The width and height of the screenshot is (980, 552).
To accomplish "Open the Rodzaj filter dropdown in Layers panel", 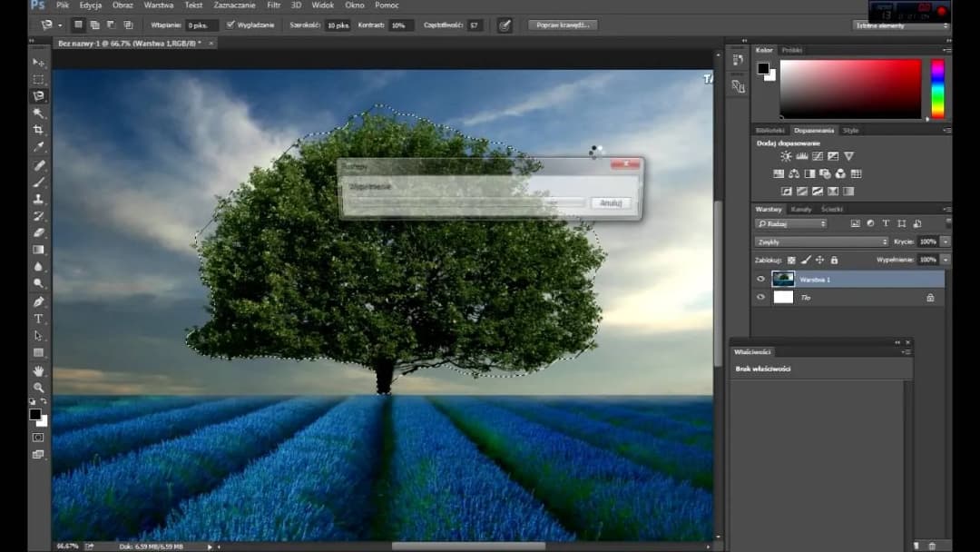I will [791, 223].
